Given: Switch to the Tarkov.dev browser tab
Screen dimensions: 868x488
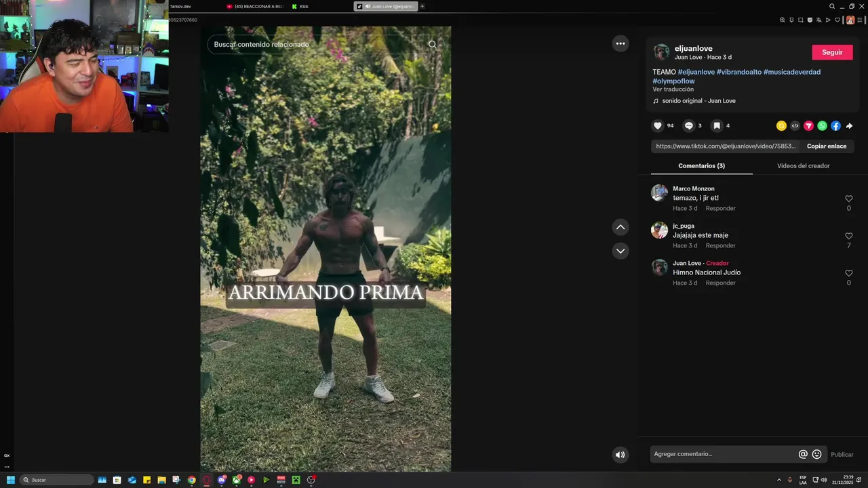Looking at the screenshot, I should 180,6.
